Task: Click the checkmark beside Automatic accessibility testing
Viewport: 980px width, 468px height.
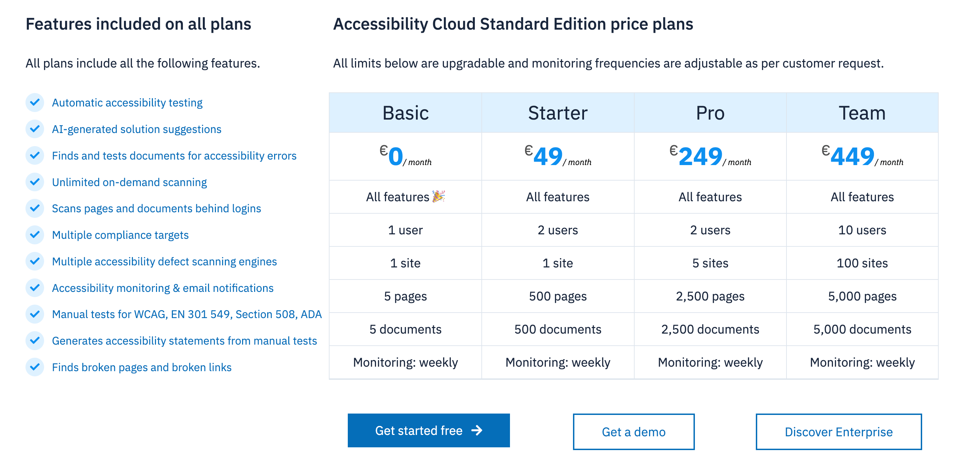Action: point(35,102)
